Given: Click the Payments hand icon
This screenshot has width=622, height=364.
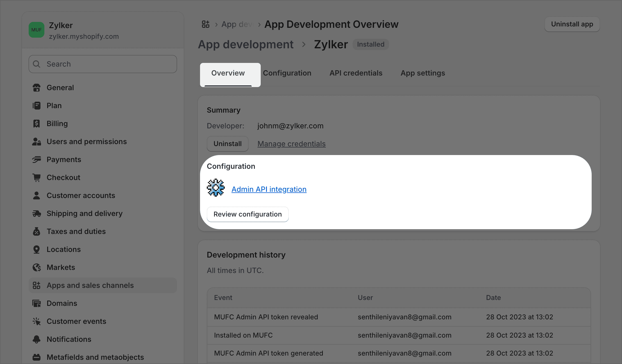Looking at the screenshot, I should coord(37,160).
